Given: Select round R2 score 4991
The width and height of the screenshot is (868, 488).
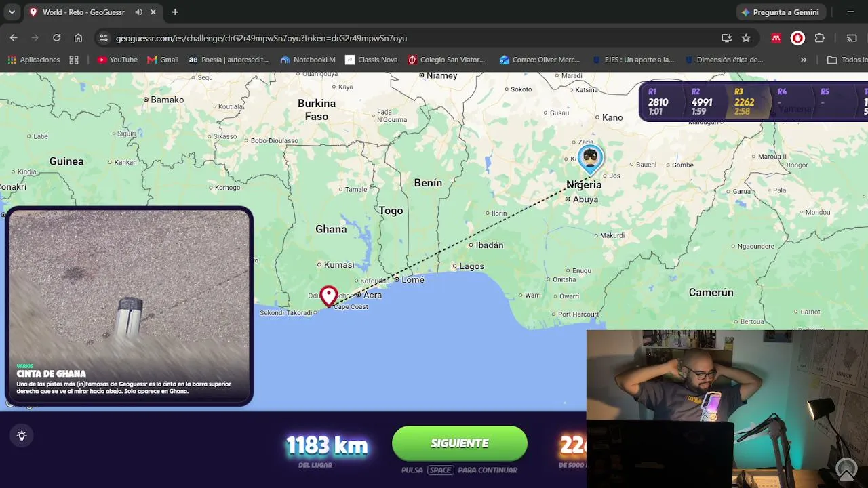Looking at the screenshot, I should click(702, 102).
